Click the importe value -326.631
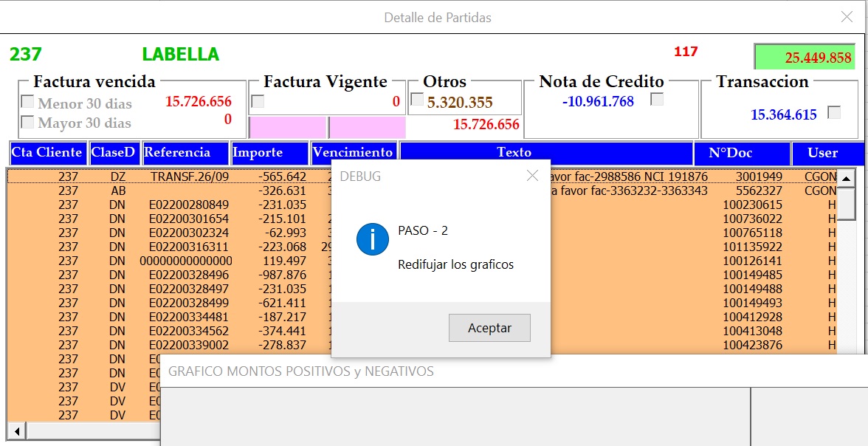 [282, 191]
